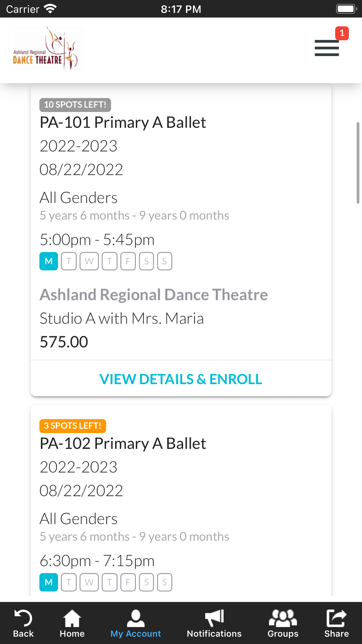The height and width of the screenshot is (644, 362).
Task: Tap the 10 Spots Left gray badge
Action: tap(75, 105)
